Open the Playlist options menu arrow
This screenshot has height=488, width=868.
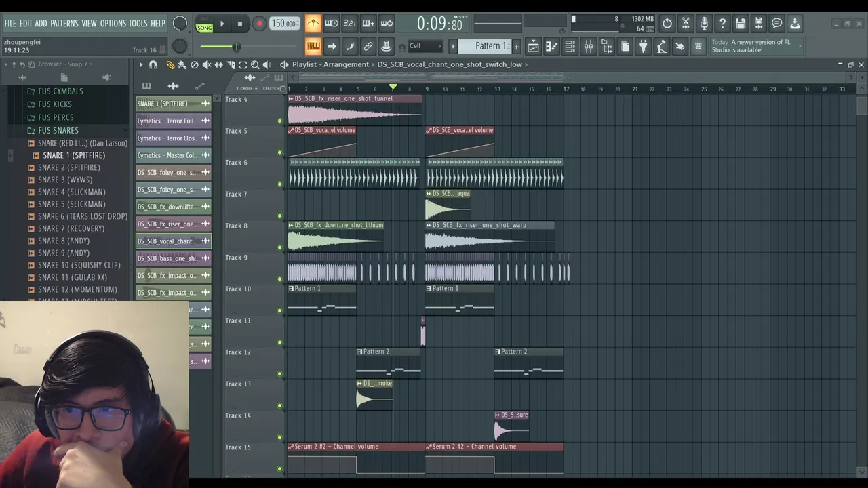141,64
